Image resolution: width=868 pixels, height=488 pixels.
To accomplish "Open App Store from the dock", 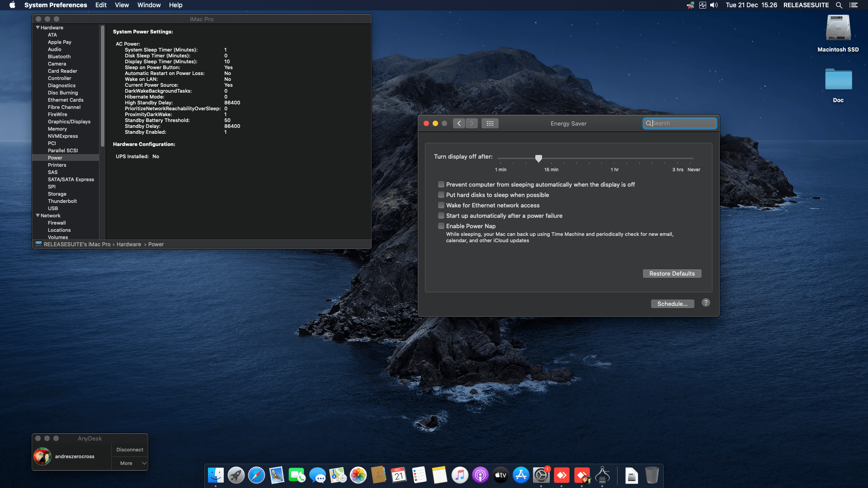I will tap(521, 475).
